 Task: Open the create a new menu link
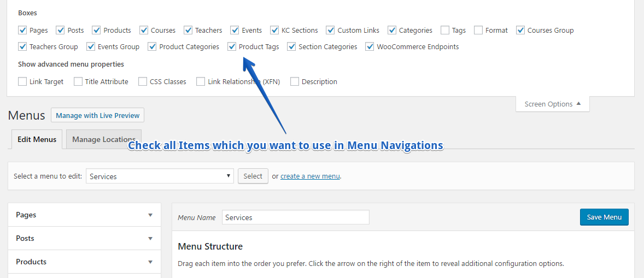[310, 176]
